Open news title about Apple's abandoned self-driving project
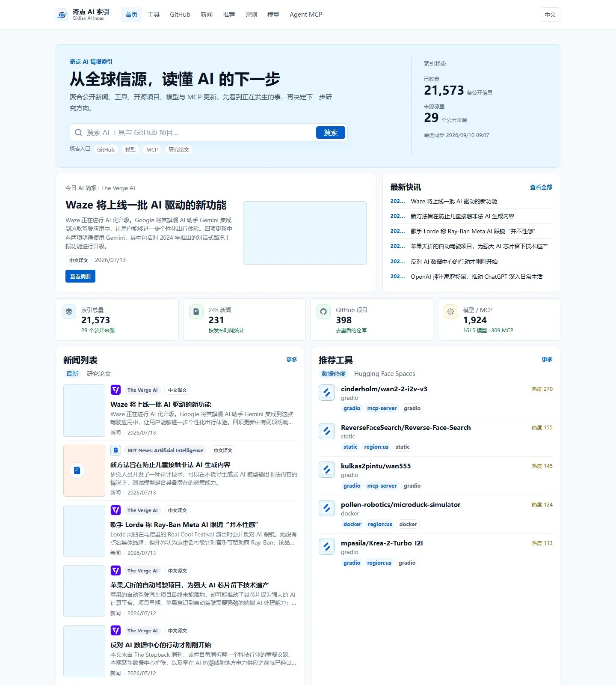The width and height of the screenshot is (616, 685). tap(190, 585)
